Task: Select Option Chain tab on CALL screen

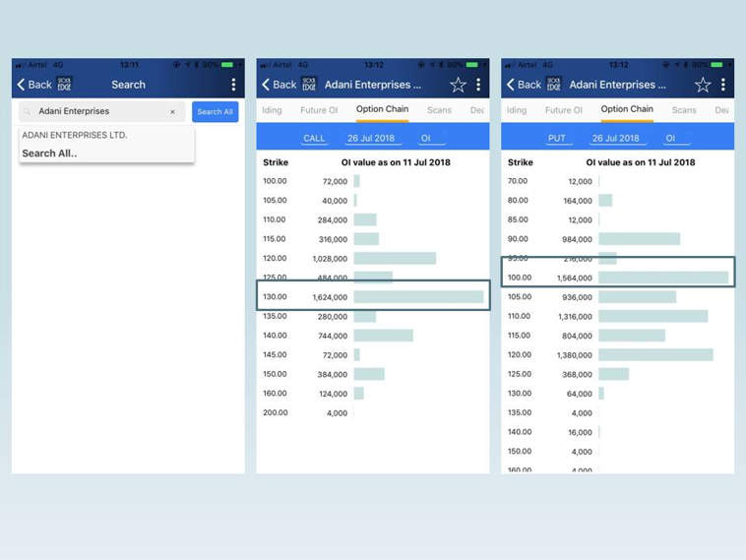Action: [x=383, y=109]
